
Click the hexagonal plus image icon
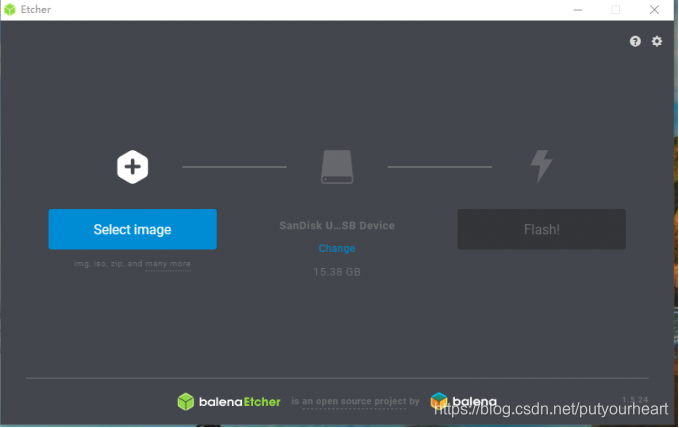click(133, 167)
